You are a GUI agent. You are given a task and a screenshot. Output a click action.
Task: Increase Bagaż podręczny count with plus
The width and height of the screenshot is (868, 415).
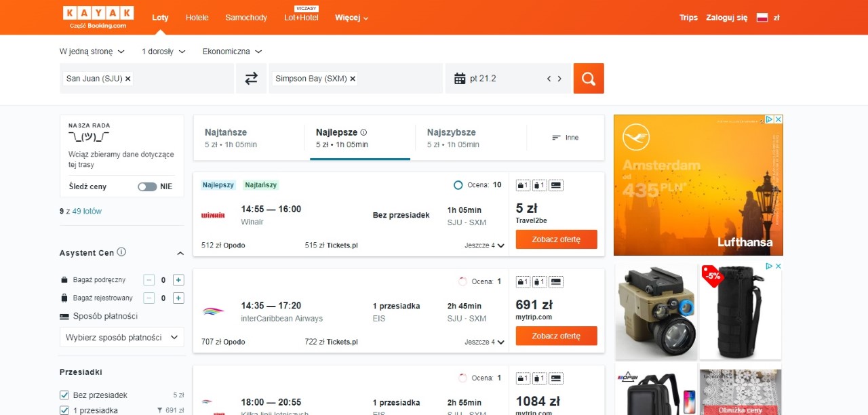tap(178, 279)
